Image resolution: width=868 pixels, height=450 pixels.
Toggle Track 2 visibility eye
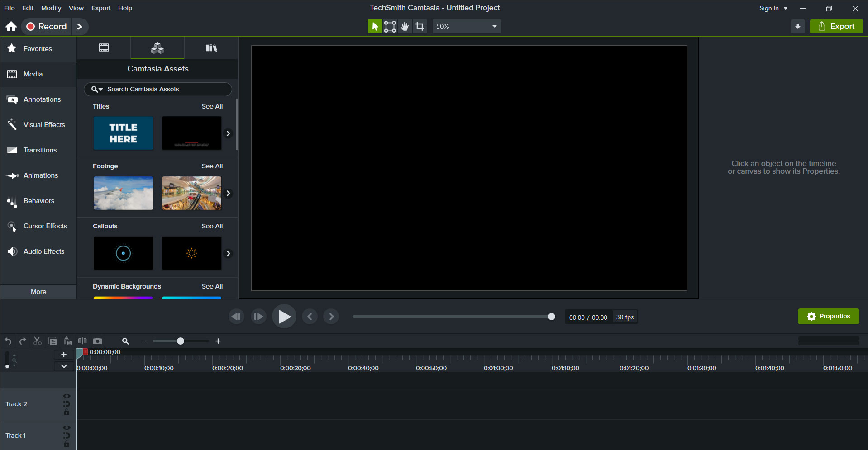coord(67,396)
